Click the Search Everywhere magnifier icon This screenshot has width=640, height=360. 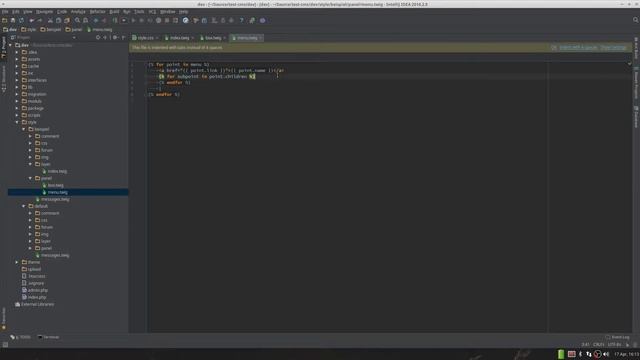coord(636,20)
